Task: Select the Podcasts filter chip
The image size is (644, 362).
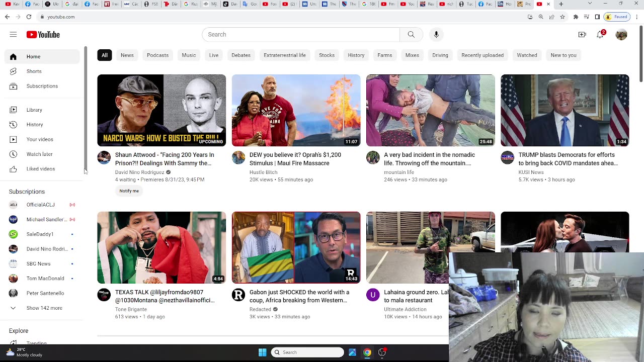Action: click(157, 55)
